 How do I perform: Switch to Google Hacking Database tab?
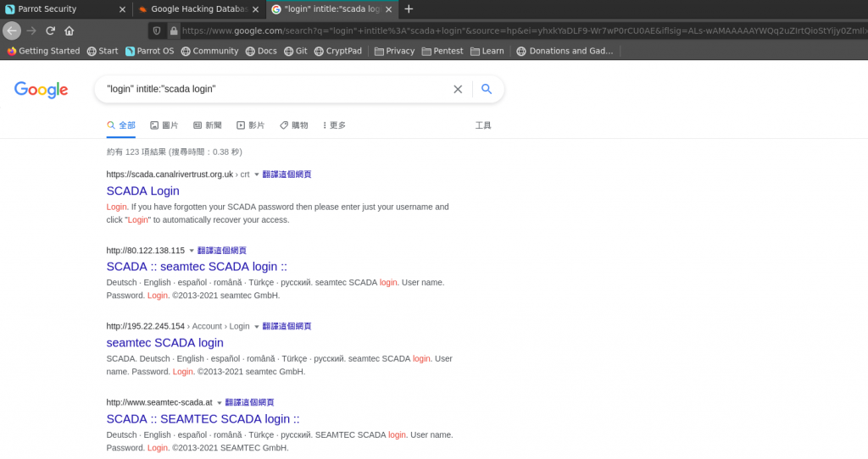(199, 8)
